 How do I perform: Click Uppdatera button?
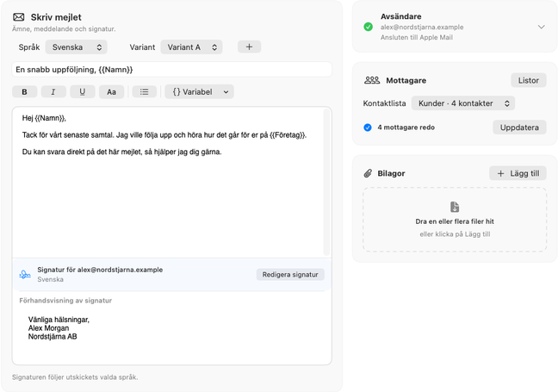tap(519, 128)
